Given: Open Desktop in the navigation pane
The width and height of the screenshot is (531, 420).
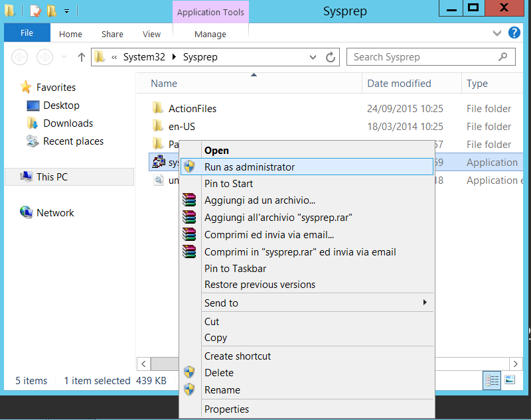Looking at the screenshot, I should (61, 105).
